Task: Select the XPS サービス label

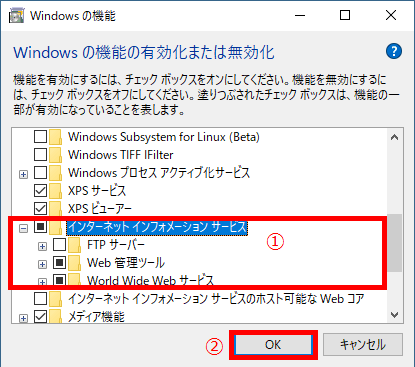Action: (97, 191)
